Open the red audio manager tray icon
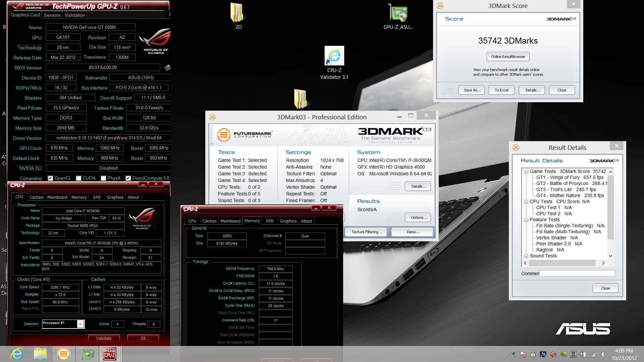The width and height of the screenshot is (644, 362). 553,354
